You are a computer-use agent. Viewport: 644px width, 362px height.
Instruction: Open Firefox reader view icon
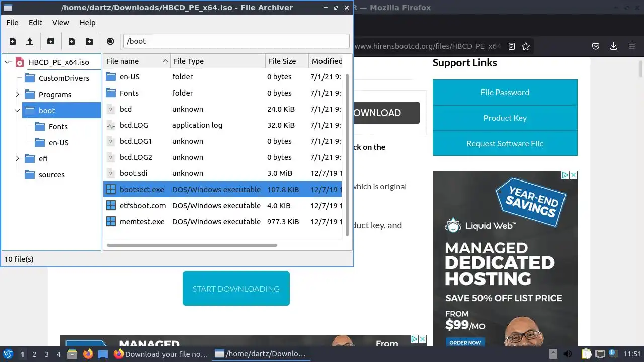(512, 46)
